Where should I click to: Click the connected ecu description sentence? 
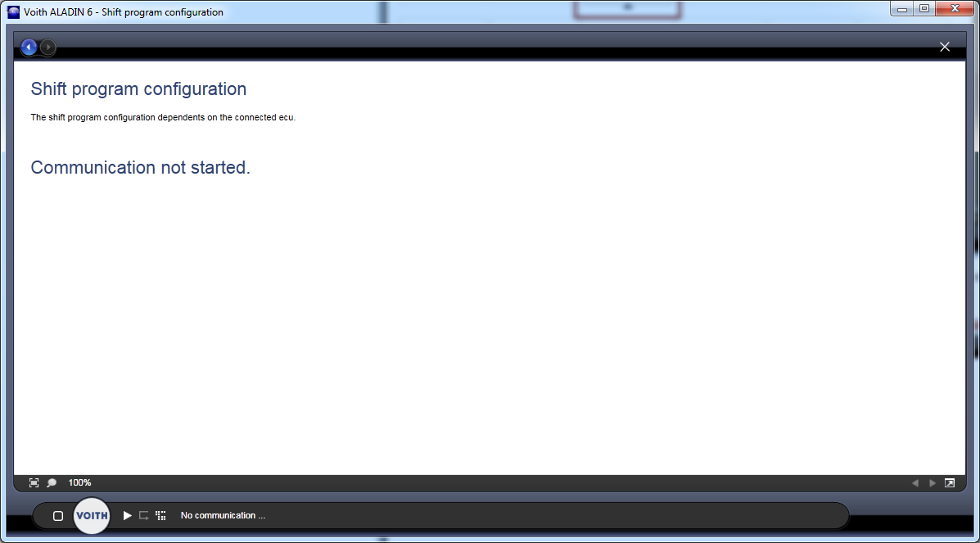[163, 117]
